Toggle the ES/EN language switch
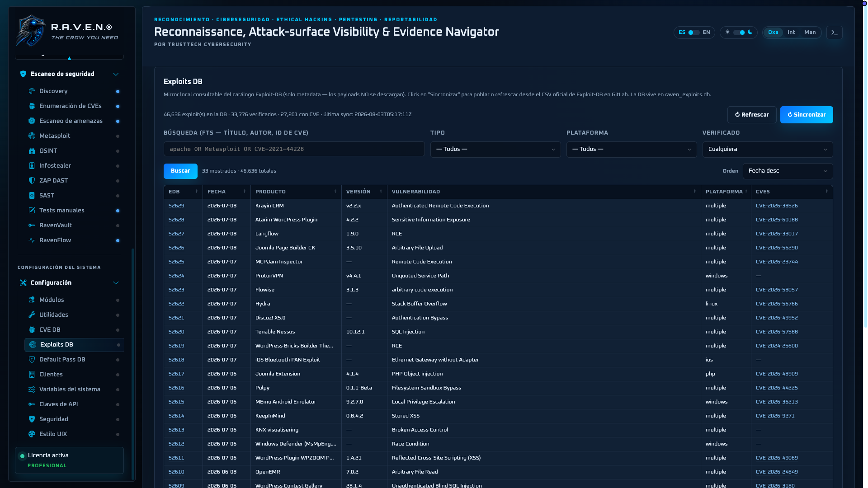Image resolution: width=868 pixels, height=488 pixels. 694,33
